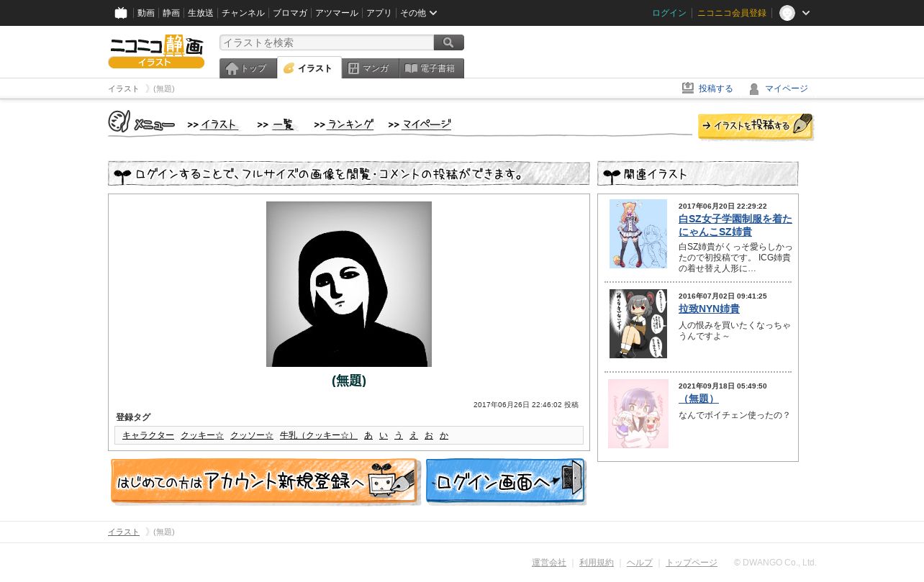Expand the account menu chevron beside avatar

[806, 13]
